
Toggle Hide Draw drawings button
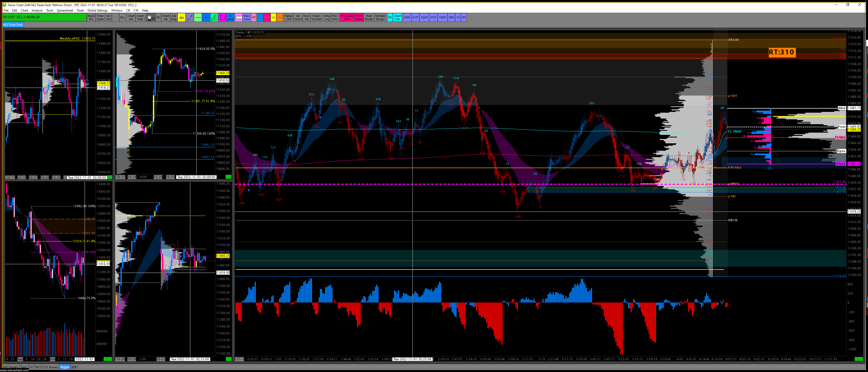(x=359, y=18)
